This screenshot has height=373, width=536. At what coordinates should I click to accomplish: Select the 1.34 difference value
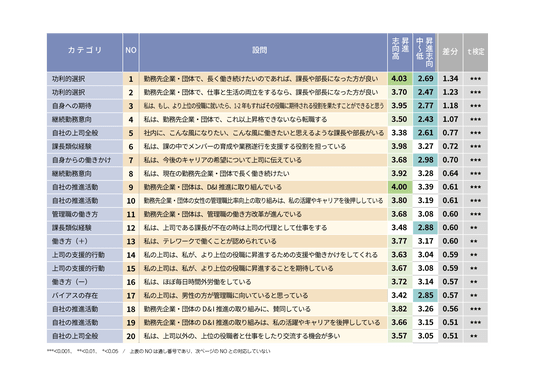(x=450, y=79)
